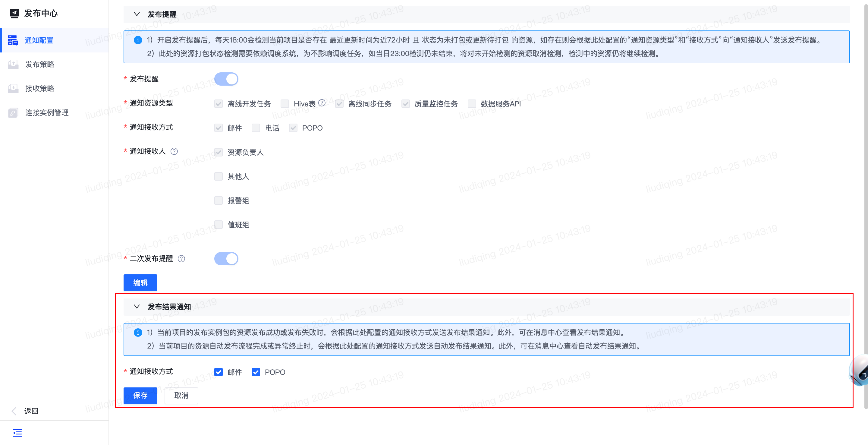Click the info icon in 发布结果通知 notice
The height and width of the screenshot is (445, 868).
138,333
